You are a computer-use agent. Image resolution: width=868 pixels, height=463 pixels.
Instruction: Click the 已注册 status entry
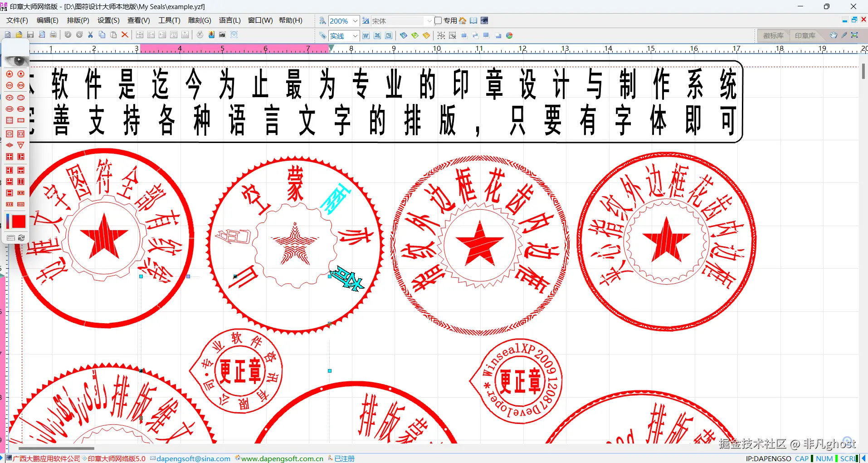pos(344,458)
